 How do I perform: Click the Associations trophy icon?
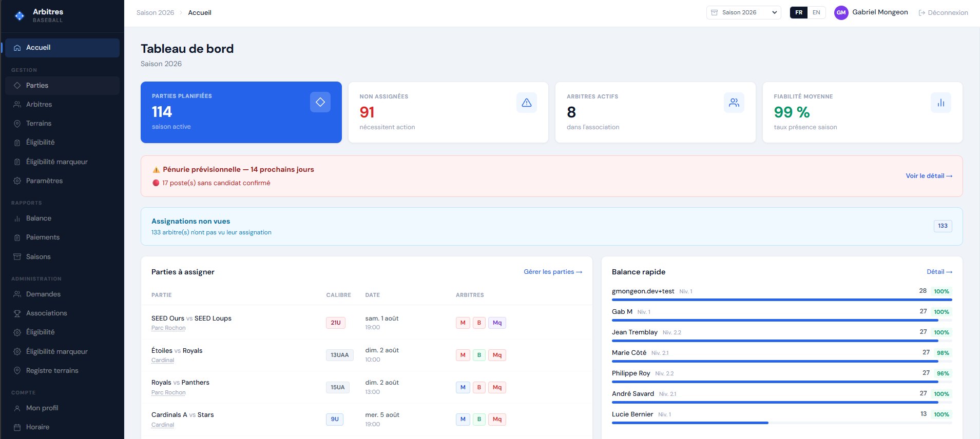tap(17, 313)
